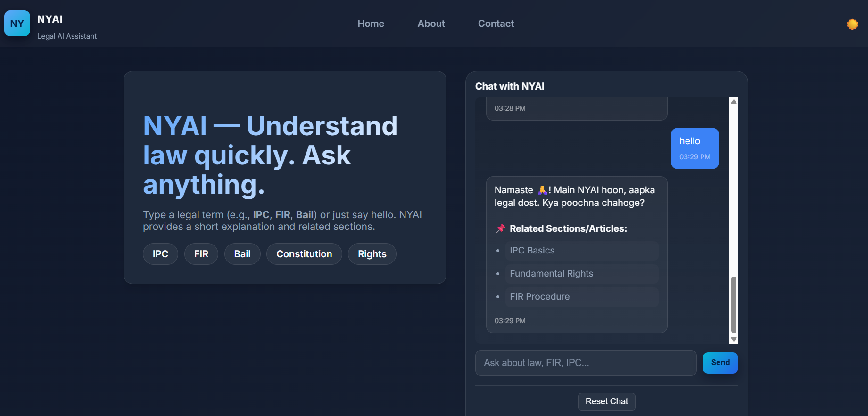Viewport: 868px width, 416px height.
Task: Click the 'Related Sections/Articles:' label
Action: [568, 228]
